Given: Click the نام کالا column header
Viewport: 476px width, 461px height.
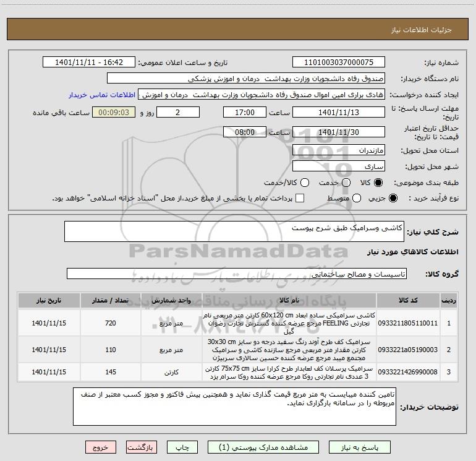Looking at the screenshot, I should point(289,300).
